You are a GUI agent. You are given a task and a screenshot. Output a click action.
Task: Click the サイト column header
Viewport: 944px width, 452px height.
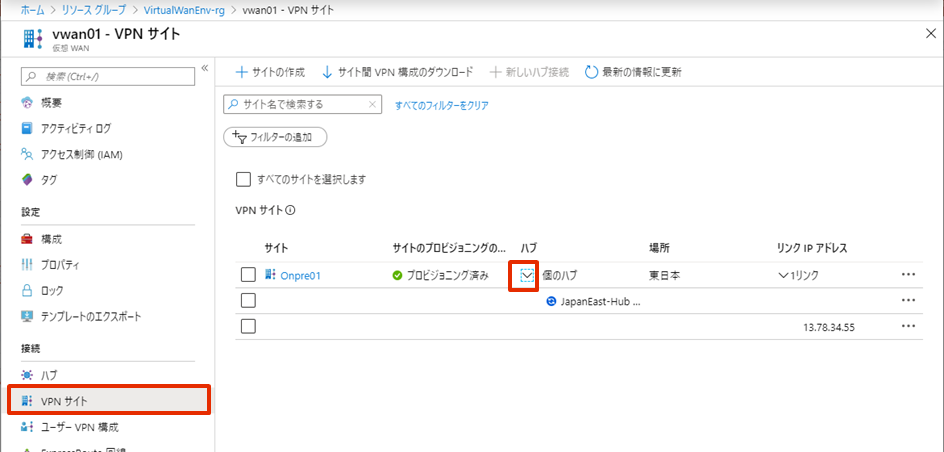(x=276, y=249)
